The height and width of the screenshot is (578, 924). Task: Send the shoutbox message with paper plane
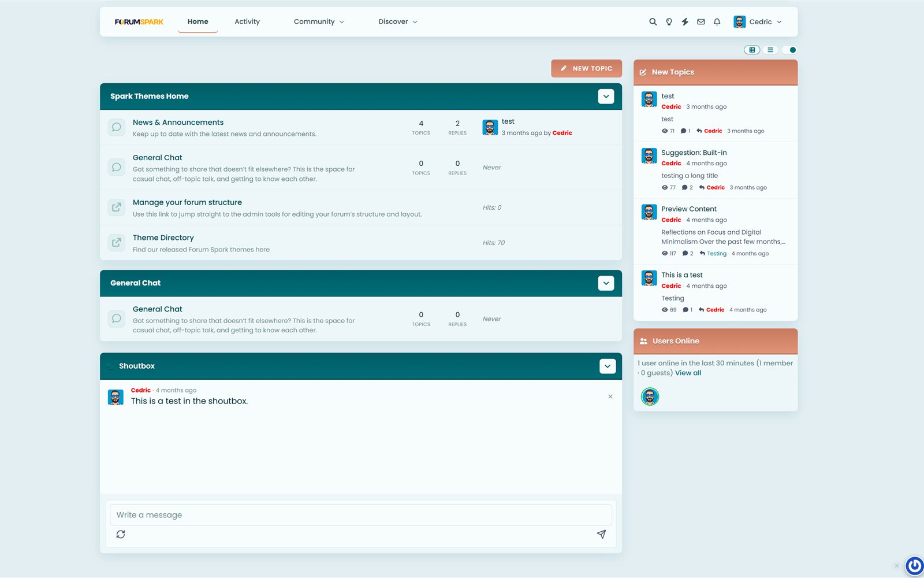click(x=601, y=535)
